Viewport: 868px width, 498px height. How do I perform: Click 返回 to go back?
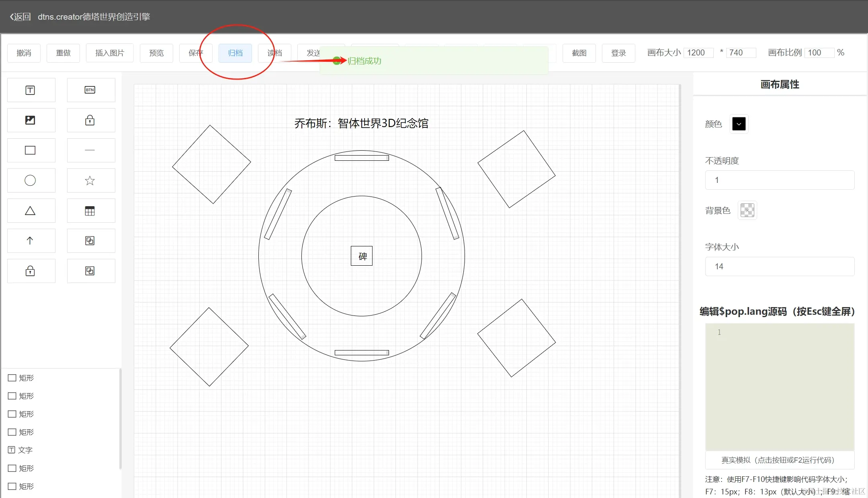(x=19, y=16)
